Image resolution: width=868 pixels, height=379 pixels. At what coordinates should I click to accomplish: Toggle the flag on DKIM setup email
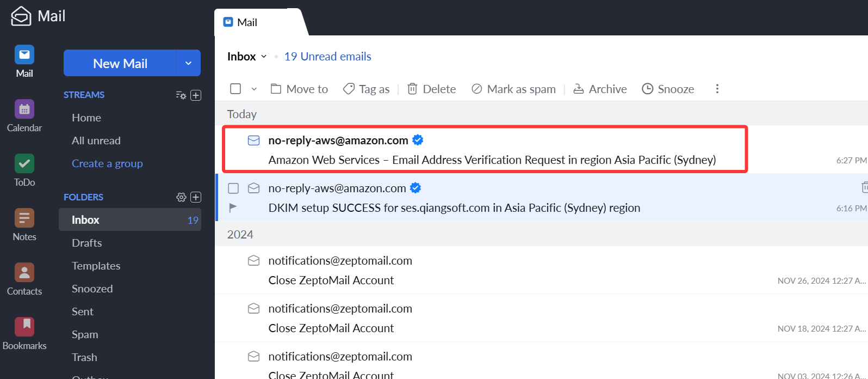(x=233, y=207)
